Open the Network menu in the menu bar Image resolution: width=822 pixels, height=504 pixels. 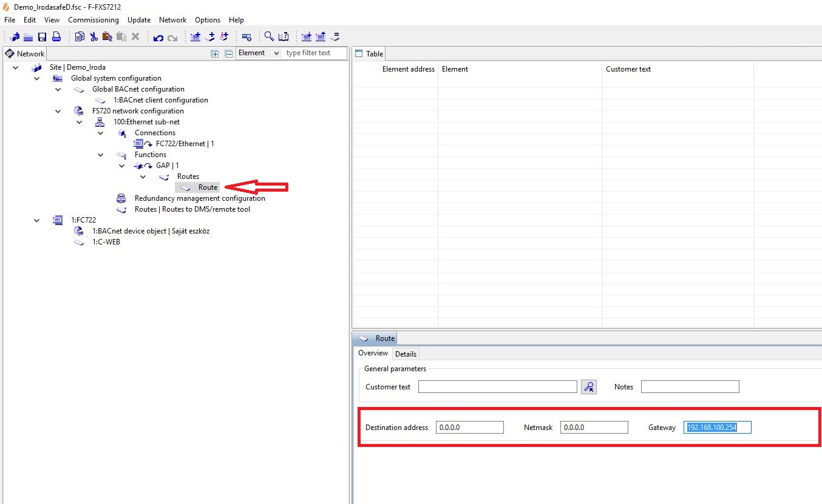[x=172, y=20]
